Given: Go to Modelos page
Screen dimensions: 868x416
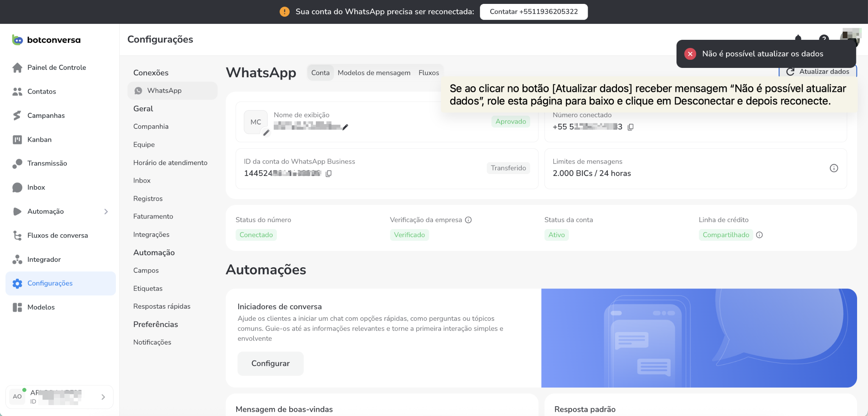Looking at the screenshot, I should click(41, 307).
